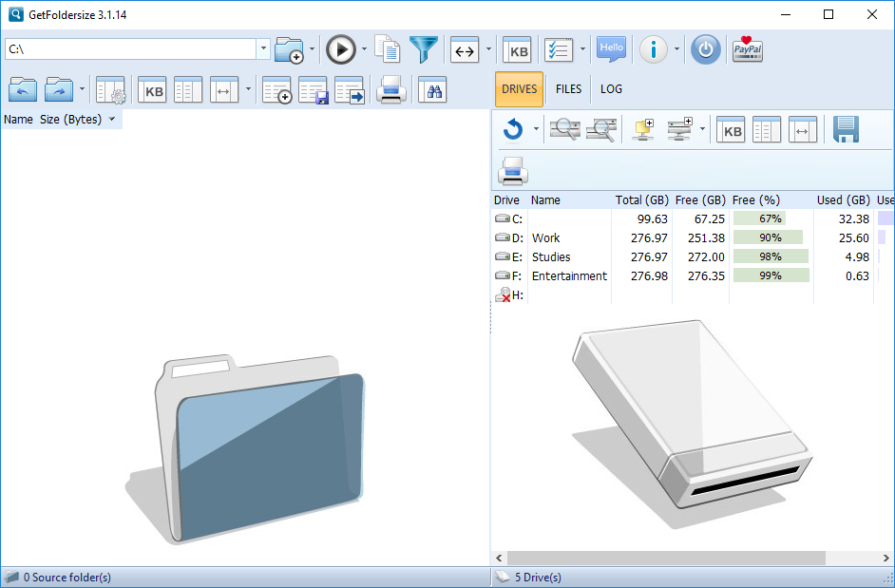This screenshot has height=588, width=895.
Task: Click the add network drive icon
Action: 680,129
